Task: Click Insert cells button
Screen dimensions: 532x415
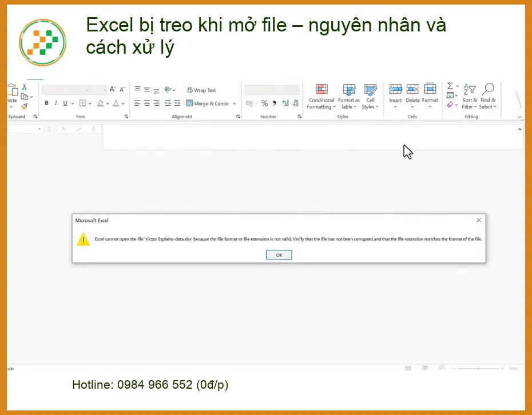Action: click(395, 96)
